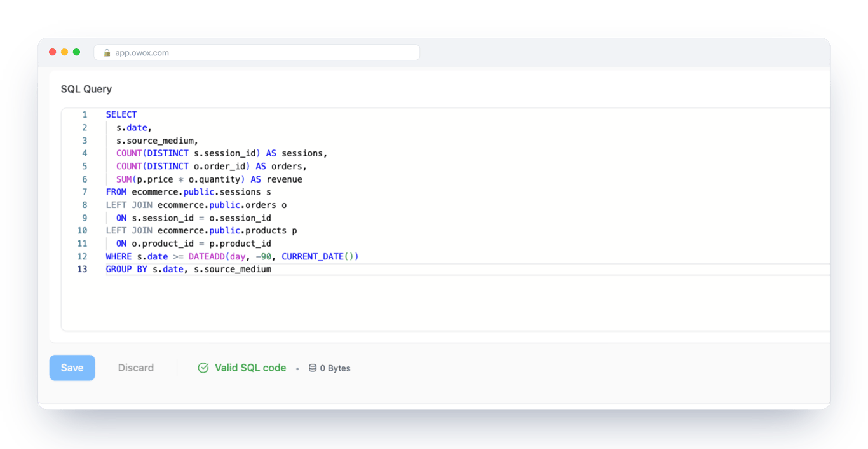
Task: Click the red close window button
Action: click(x=53, y=52)
